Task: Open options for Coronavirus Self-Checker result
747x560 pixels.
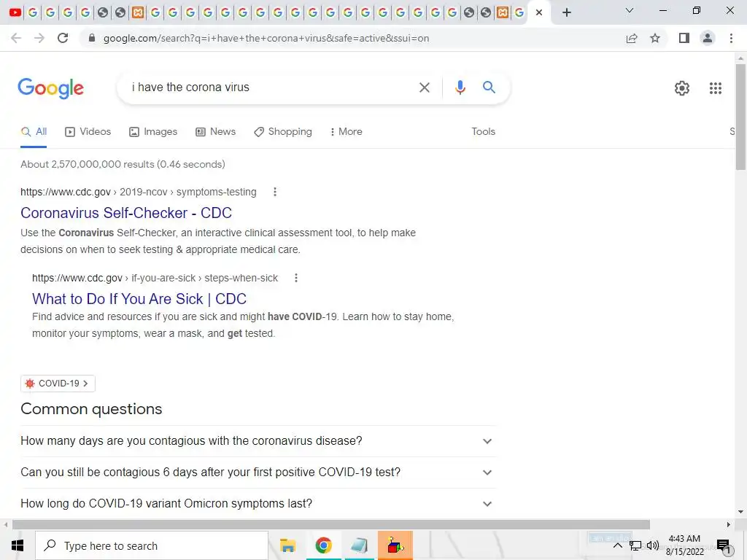Action: [275, 192]
